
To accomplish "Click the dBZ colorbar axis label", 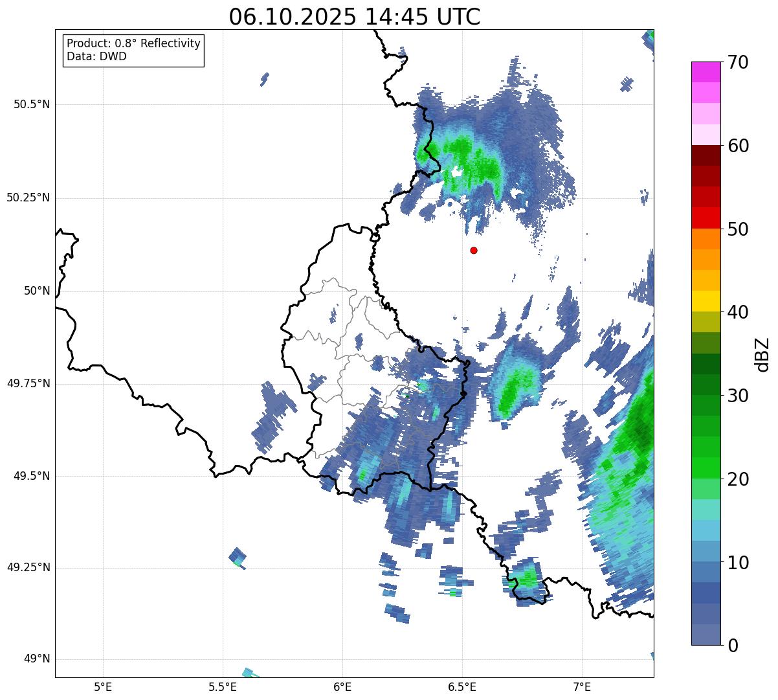I will pyautogui.click(x=762, y=354).
